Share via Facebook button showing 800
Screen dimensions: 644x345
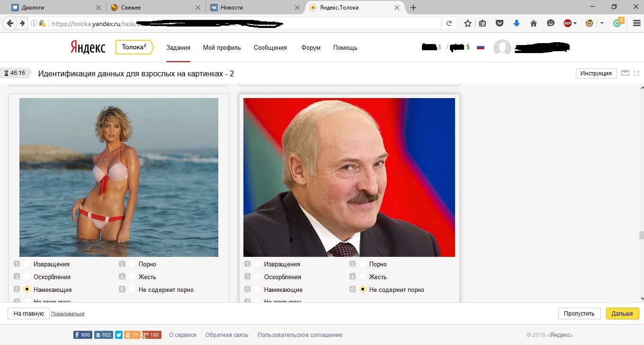tap(82, 335)
